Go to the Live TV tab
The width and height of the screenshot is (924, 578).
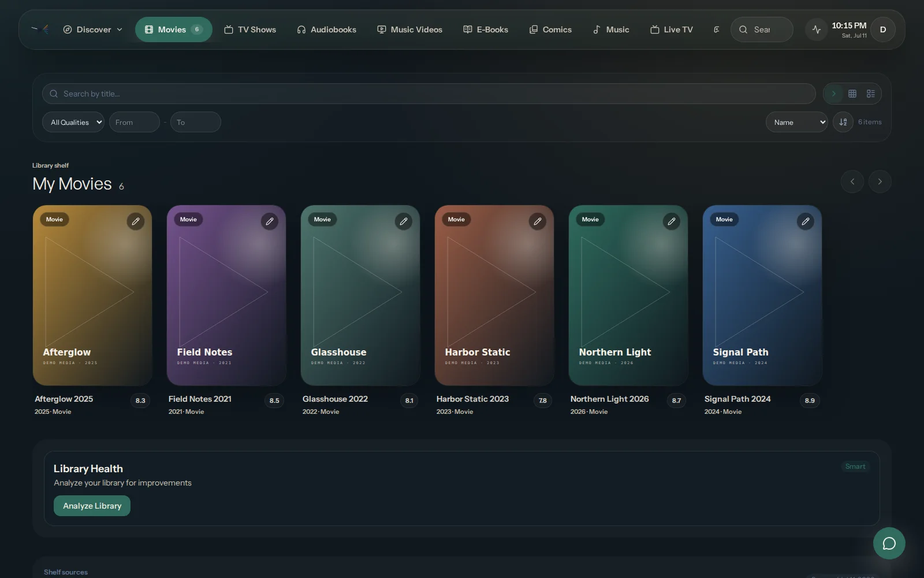click(x=672, y=29)
